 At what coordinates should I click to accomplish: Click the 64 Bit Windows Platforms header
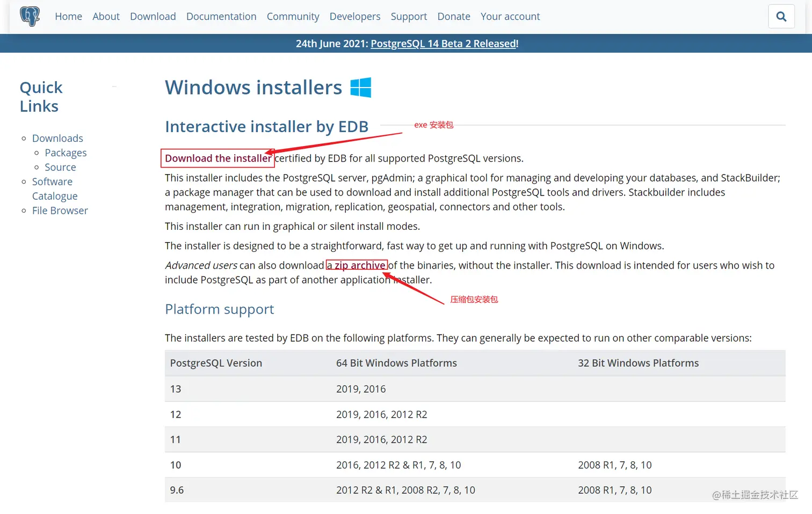tap(396, 363)
